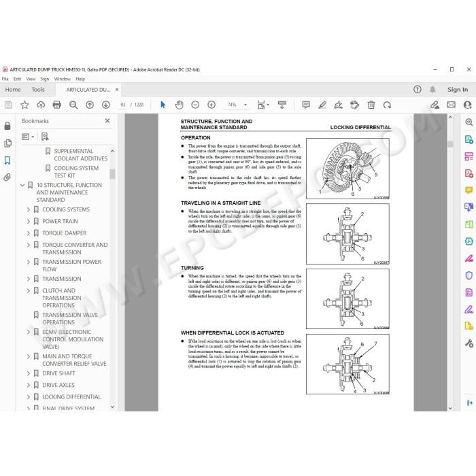Select the highlighter pen tool
This screenshot has width=476, height=476.
(x=322, y=105)
